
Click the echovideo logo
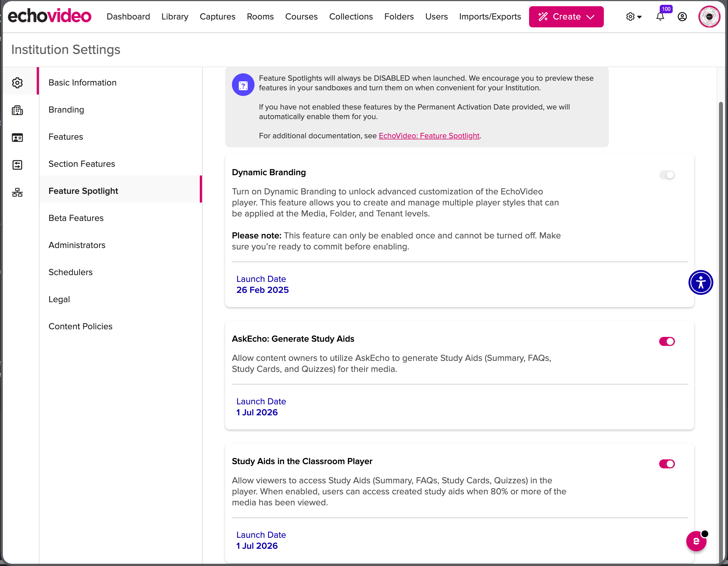click(49, 16)
